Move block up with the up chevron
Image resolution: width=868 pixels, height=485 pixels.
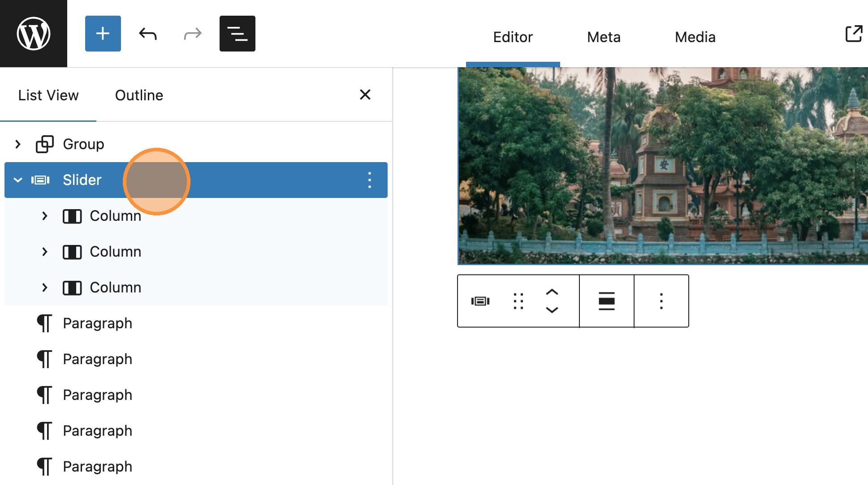coord(552,292)
